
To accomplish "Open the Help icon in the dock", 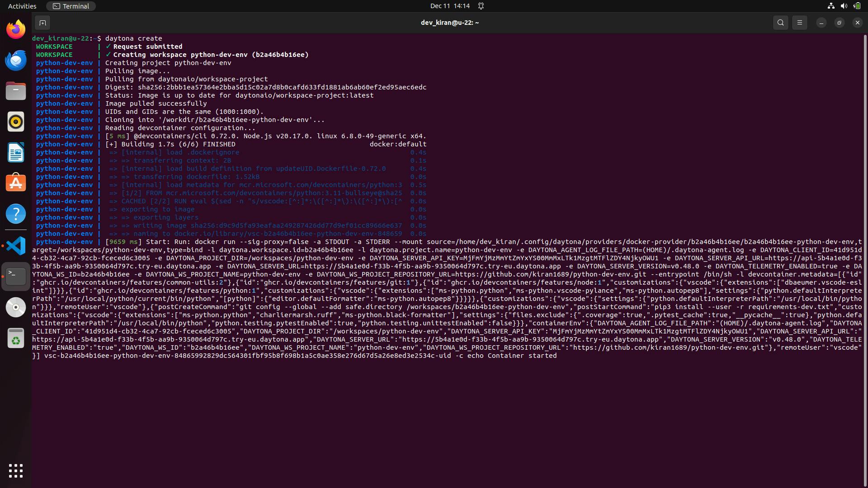I will click(x=16, y=214).
